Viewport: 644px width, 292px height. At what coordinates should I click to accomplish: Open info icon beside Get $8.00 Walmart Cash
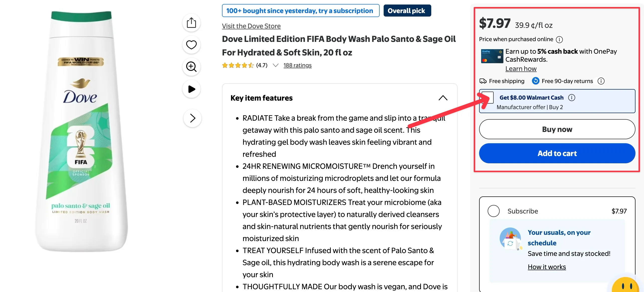(x=572, y=98)
